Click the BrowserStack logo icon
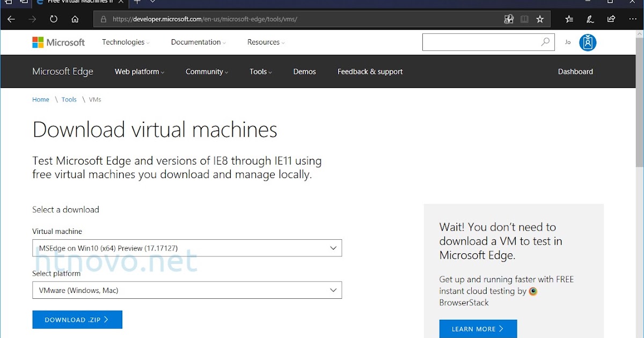The width and height of the screenshot is (644, 338). pos(533,291)
